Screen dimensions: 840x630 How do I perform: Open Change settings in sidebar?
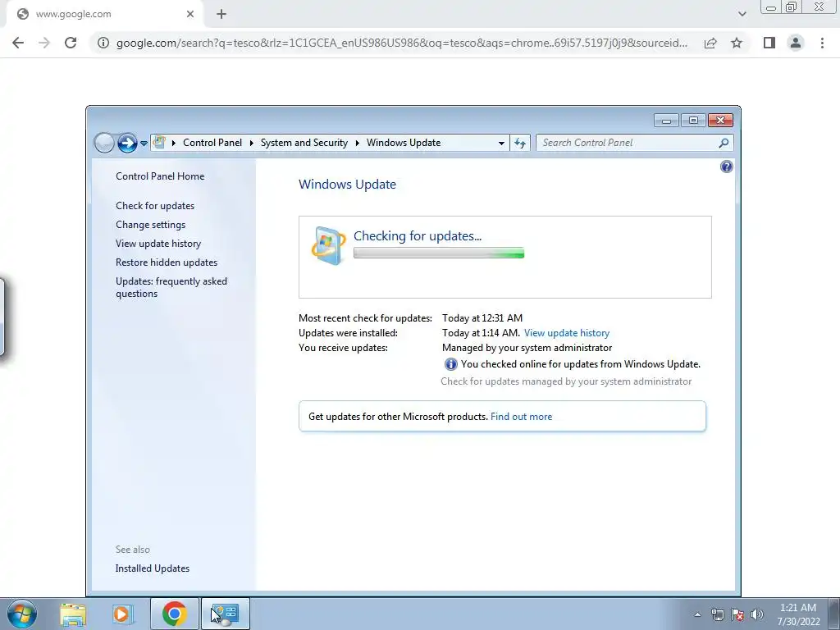(151, 225)
